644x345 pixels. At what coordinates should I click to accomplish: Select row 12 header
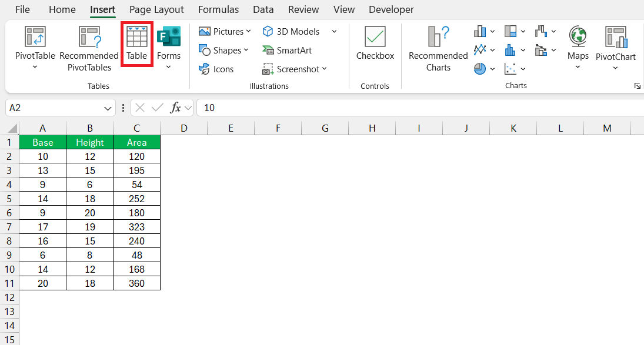(9, 297)
